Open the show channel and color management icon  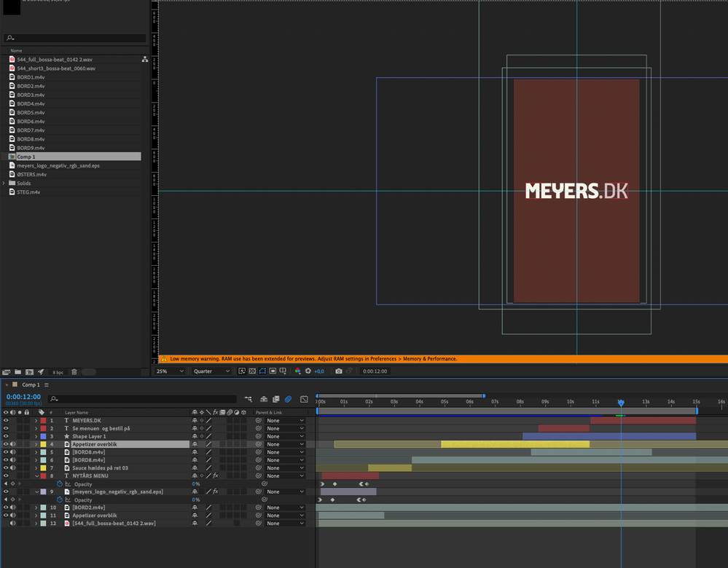tap(297, 371)
